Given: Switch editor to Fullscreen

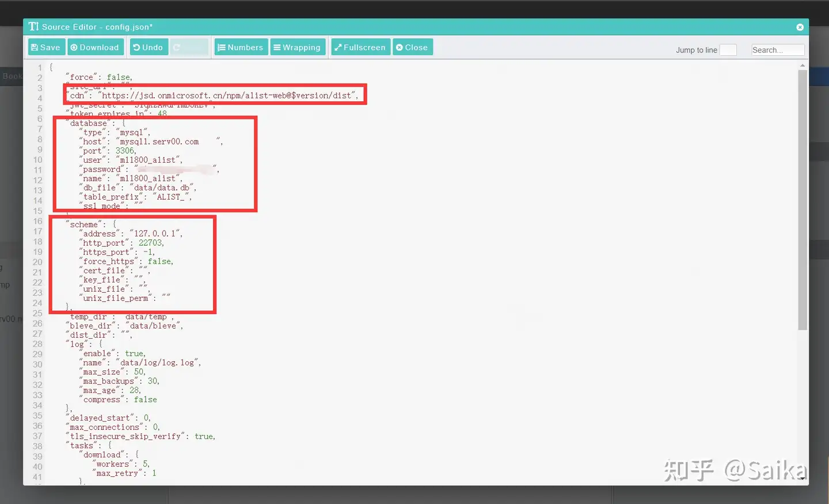Looking at the screenshot, I should click(x=360, y=47).
